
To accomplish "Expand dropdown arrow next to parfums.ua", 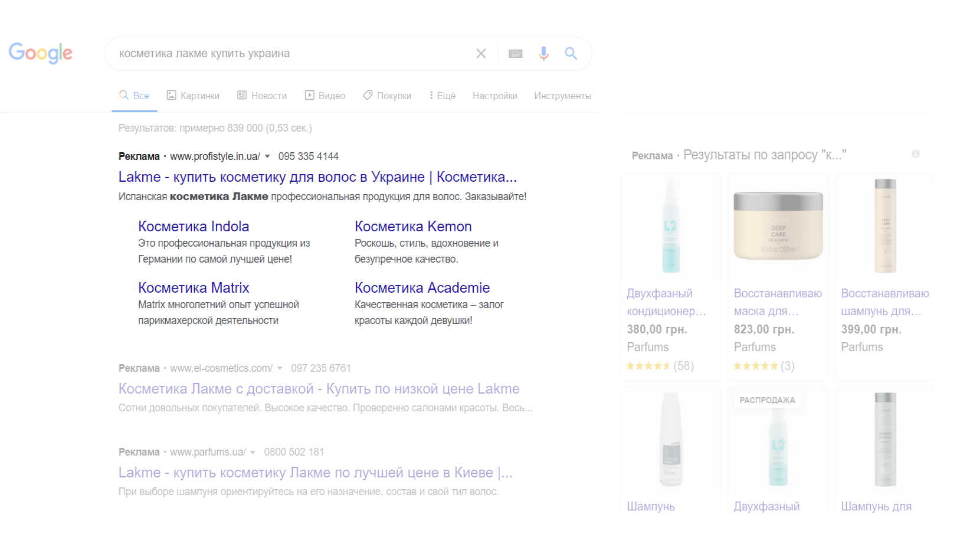I will click(x=253, y=452).
